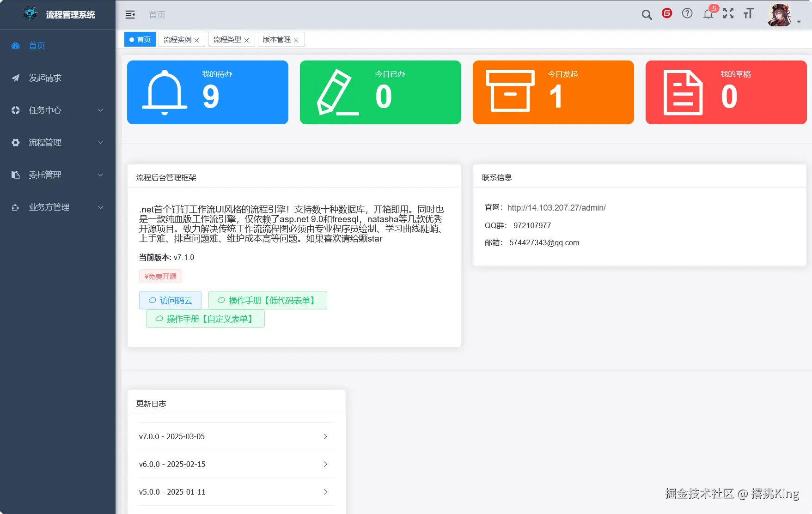Click the ¥免费开源 tag

click(160, 276)
